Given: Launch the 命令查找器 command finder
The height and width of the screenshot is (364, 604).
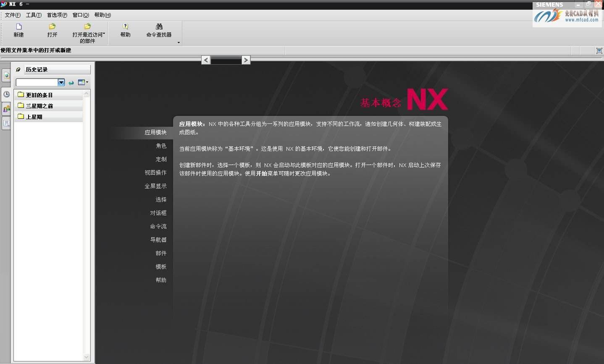Looking at the screenshot, I should [159, 30].
